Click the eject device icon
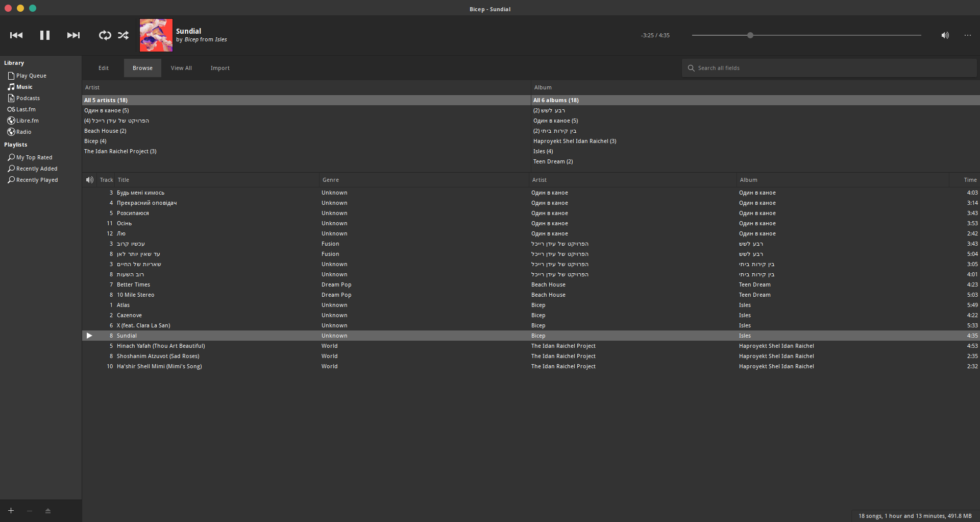980x522 pixels. (x=48, y=511)
